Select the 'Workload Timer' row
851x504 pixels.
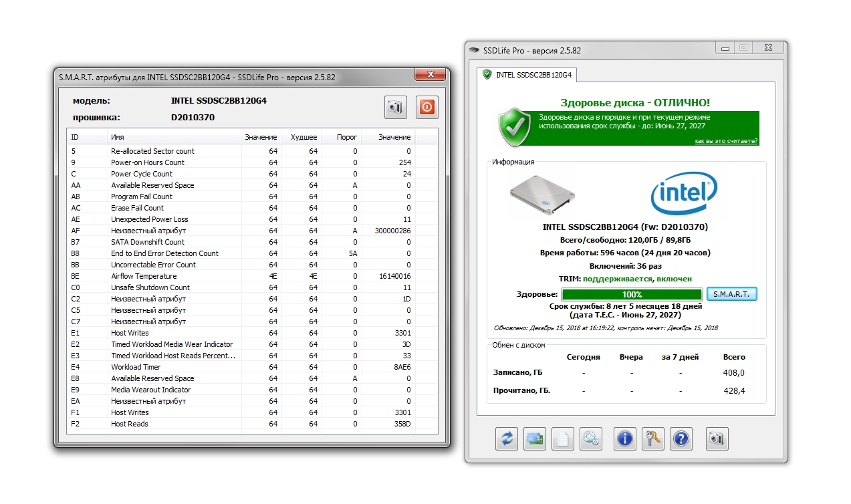[253, 367]
